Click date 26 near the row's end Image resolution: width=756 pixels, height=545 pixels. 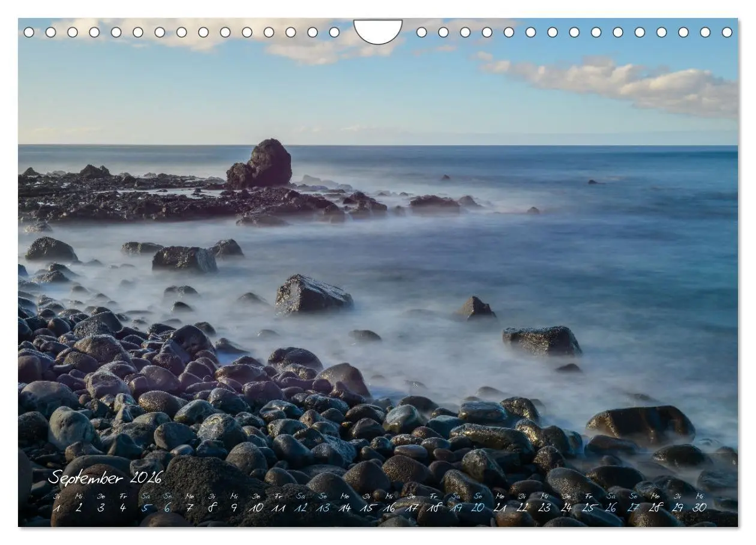click(611, 508)
